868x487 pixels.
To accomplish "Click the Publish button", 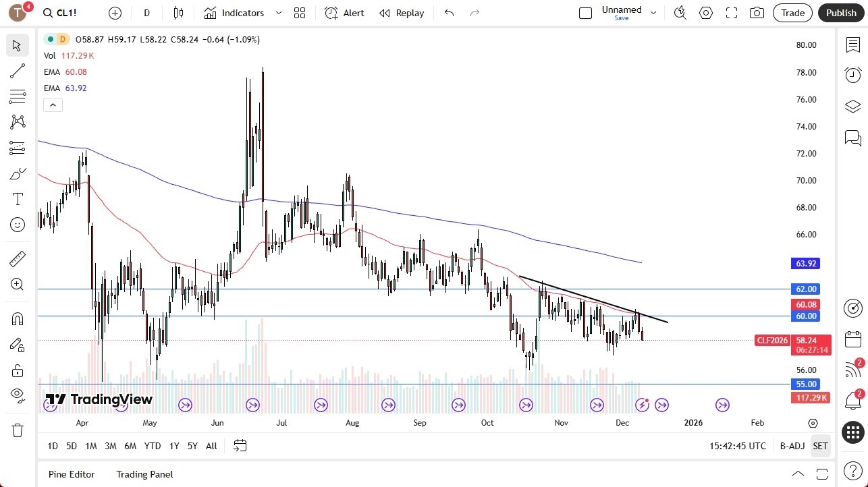I will point(840,12).
